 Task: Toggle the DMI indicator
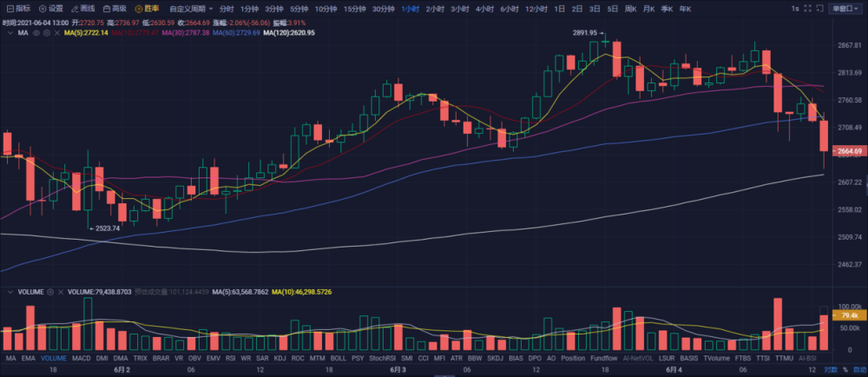[x=102, y=358]
